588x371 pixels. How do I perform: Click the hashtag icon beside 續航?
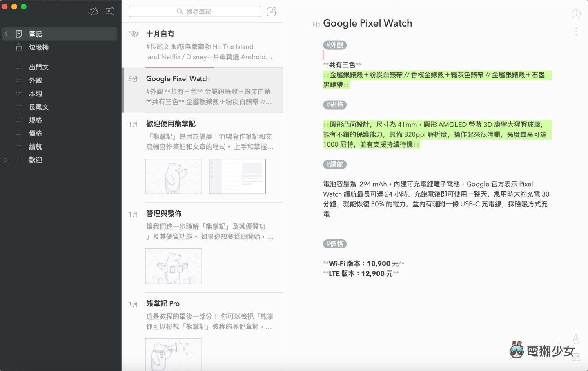click(19, 147)
